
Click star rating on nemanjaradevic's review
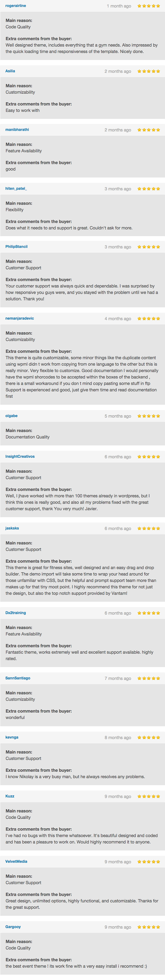coord(149,318)
